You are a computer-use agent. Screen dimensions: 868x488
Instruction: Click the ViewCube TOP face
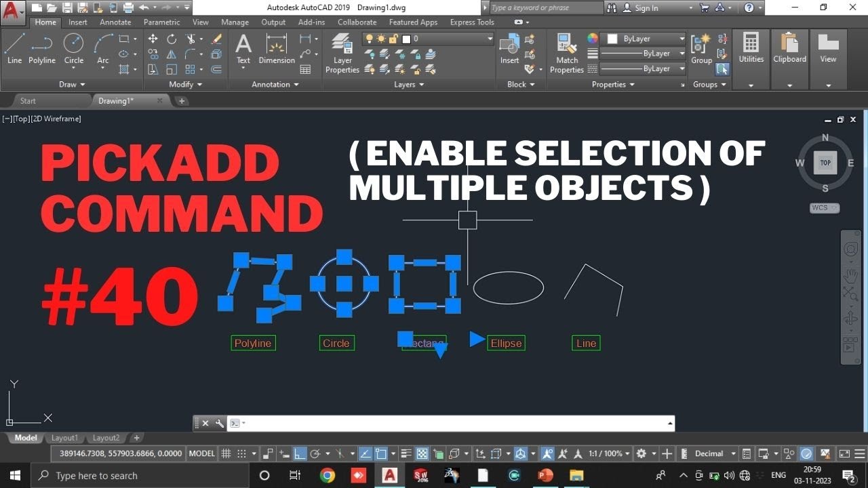click(x=825, y=163)
